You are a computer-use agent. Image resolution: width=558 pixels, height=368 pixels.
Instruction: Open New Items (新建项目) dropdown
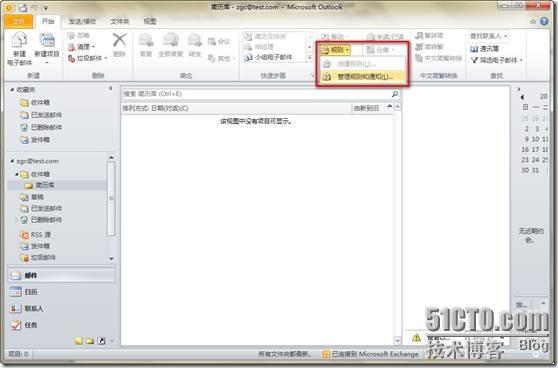[x=47, y=49]
